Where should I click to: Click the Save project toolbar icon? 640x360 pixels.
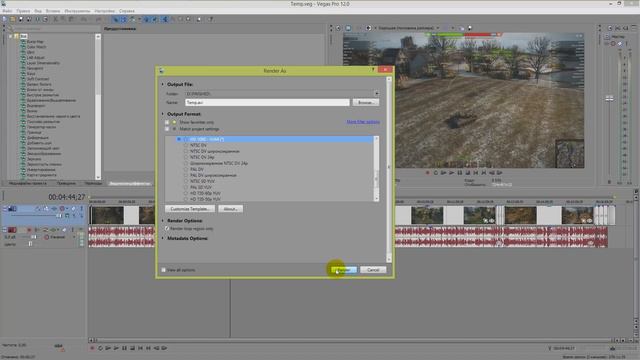click(x=21, y=19)
